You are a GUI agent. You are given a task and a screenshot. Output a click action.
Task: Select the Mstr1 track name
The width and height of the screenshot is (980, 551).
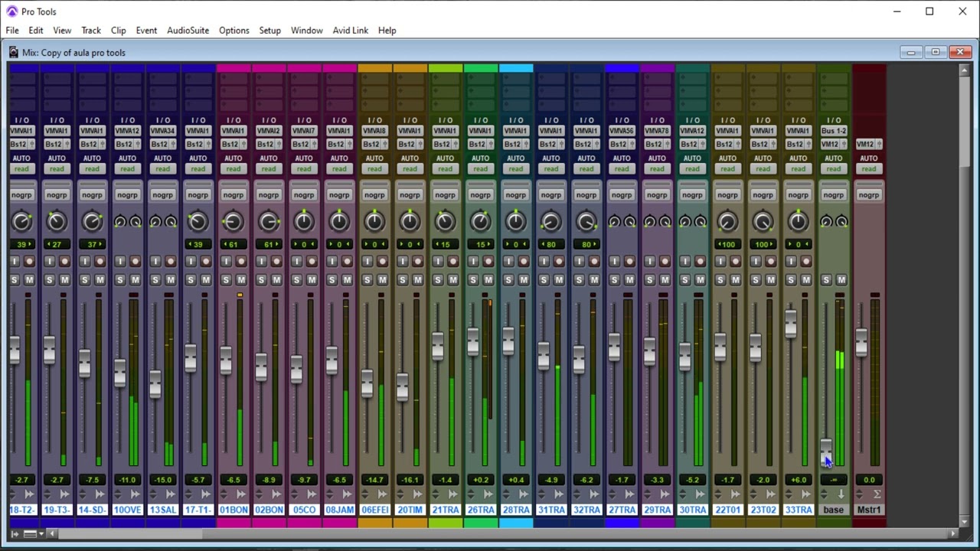tap(868, 510)
